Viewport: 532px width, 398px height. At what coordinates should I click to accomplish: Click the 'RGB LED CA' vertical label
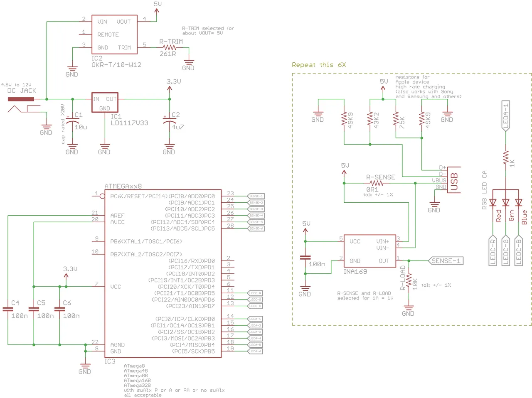484,190
